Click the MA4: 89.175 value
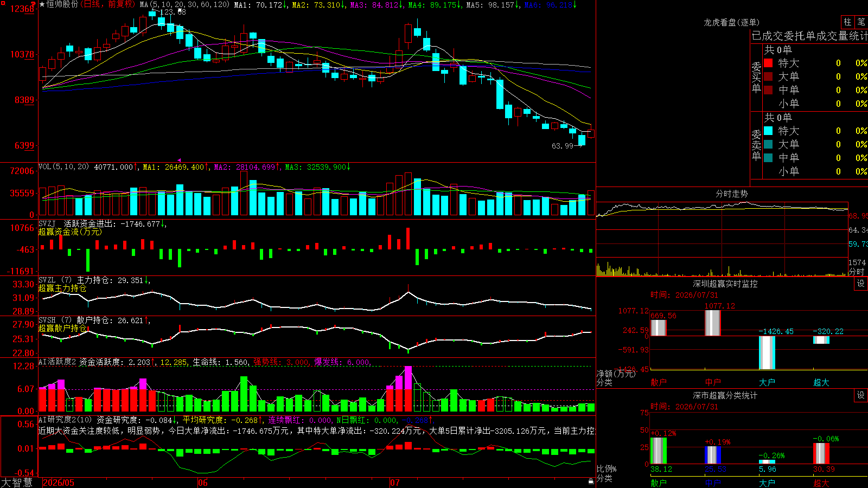 435,5
